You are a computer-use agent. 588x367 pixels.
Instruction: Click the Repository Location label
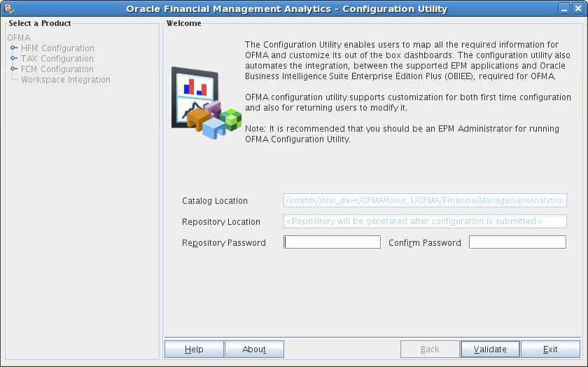click(x=221, y=222)
